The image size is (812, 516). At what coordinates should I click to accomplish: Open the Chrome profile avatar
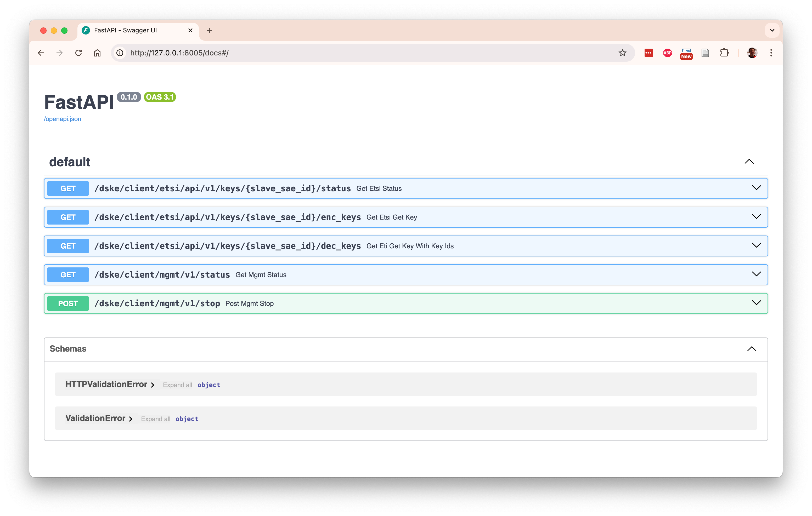(752, 53)
